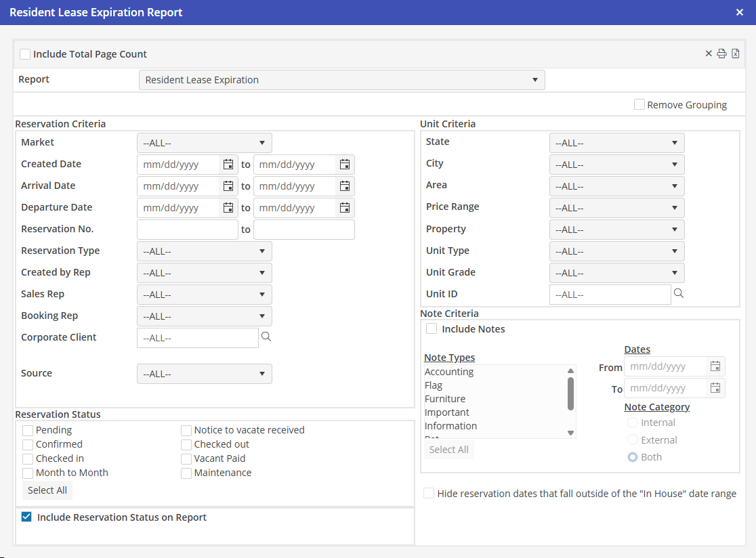The width and height of the screenshot is (756, 558).
Task: Open the Report type dropdown
Action: click(341, 80)
